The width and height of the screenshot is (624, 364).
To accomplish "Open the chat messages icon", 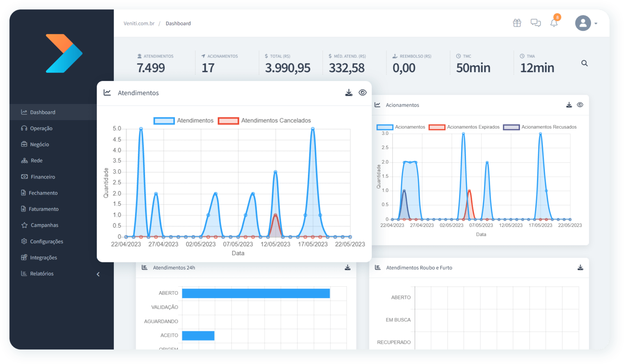I will pos(535,23).
